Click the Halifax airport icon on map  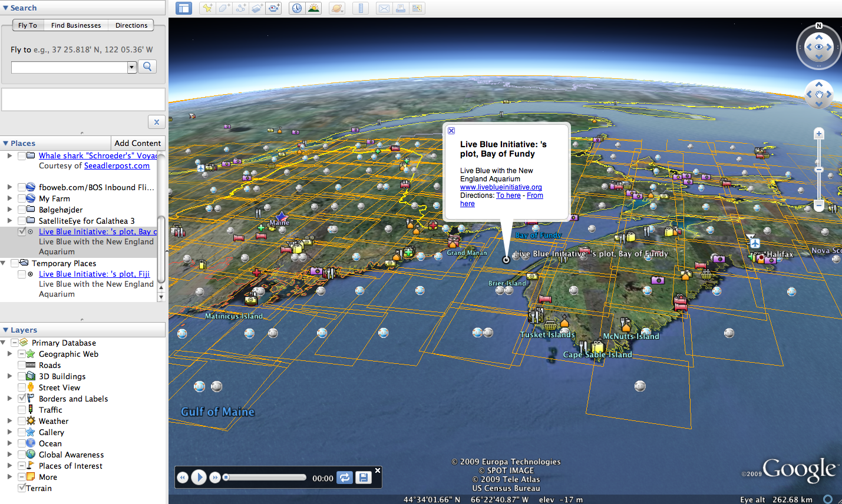click(754, 243)
